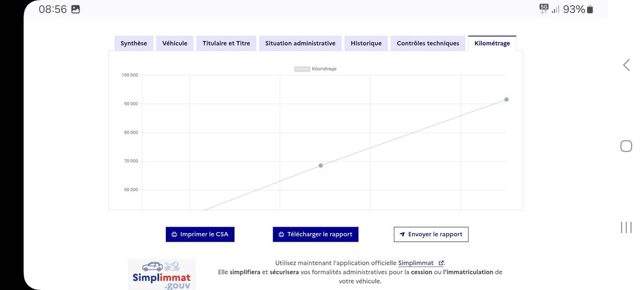The width and height of the screenshot is (644, 290).
Task: Select the Situation administrative tab
Action: point(301,44)
